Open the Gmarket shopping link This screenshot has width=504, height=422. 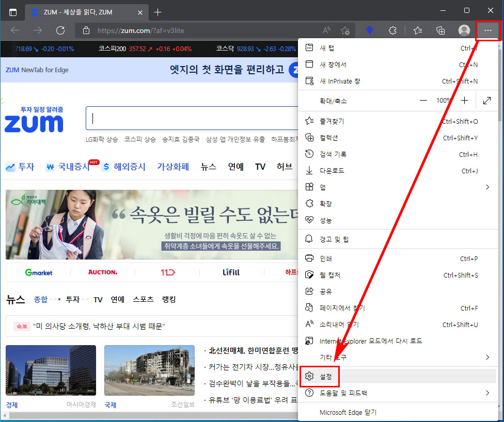39,272
